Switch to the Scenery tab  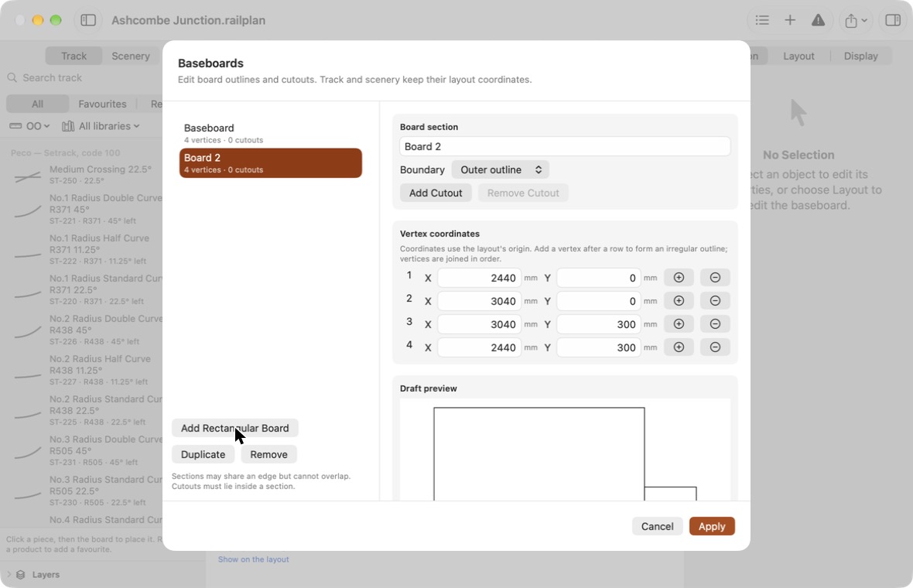click(x=131, y=56)
